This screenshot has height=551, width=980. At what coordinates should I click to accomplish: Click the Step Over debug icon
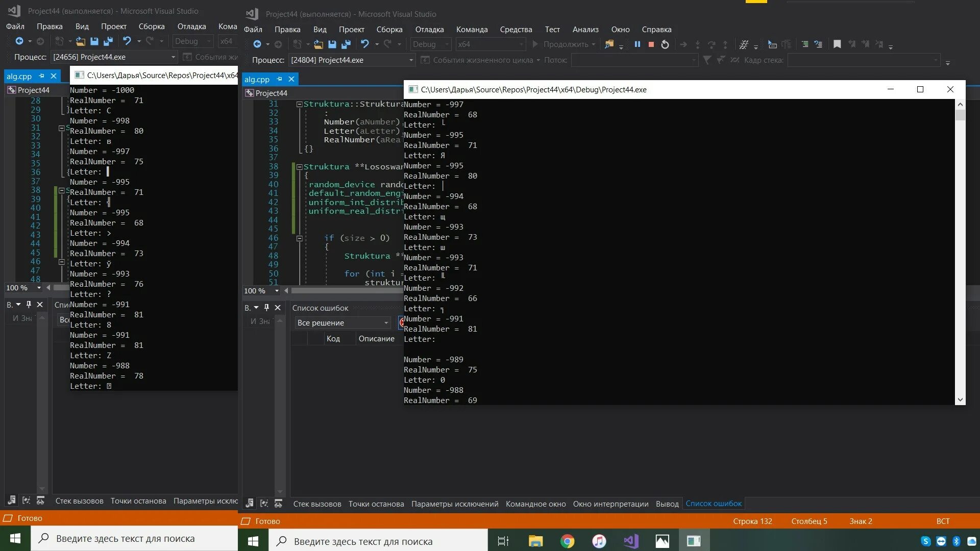[x=712, y=44]
